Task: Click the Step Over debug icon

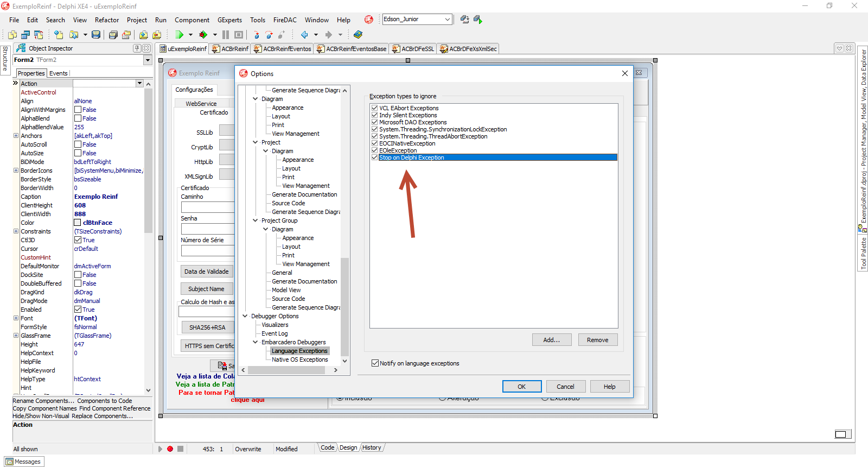Action: (269, 35)
